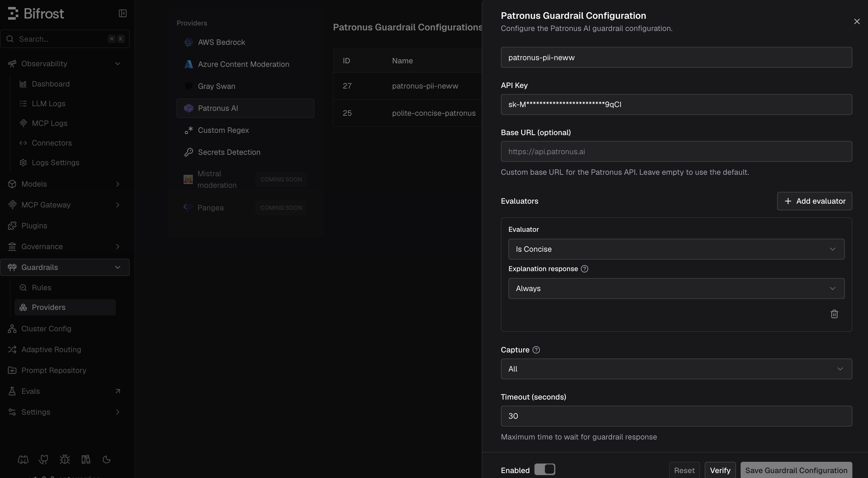
Task: Select Providers in the sidebar
Action: pos(65,307)
